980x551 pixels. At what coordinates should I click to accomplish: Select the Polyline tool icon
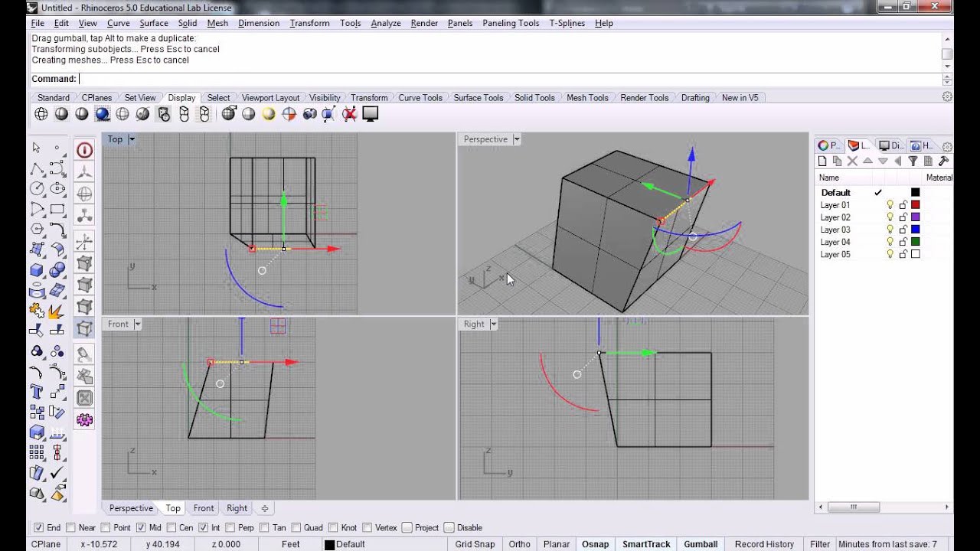pos(37,168)
